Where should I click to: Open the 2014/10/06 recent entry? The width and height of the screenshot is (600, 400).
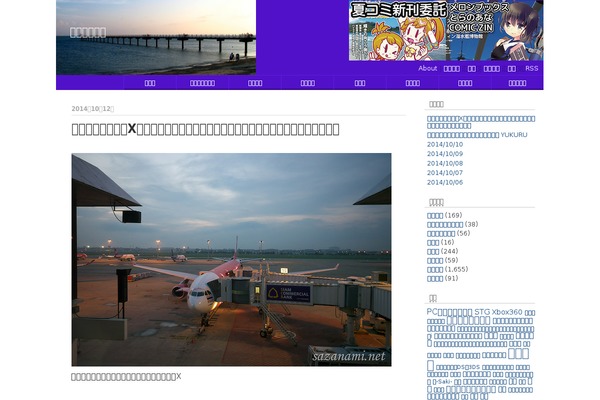tap(445, 183)
